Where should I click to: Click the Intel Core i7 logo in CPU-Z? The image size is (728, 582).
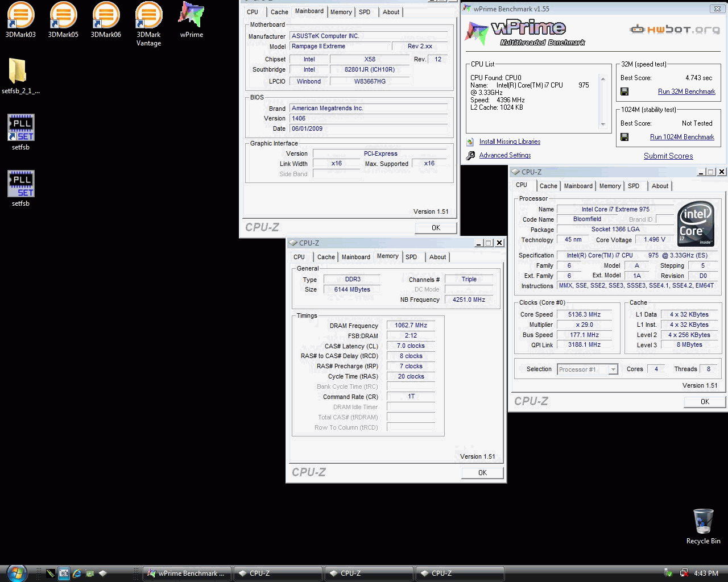pos(696,224)
